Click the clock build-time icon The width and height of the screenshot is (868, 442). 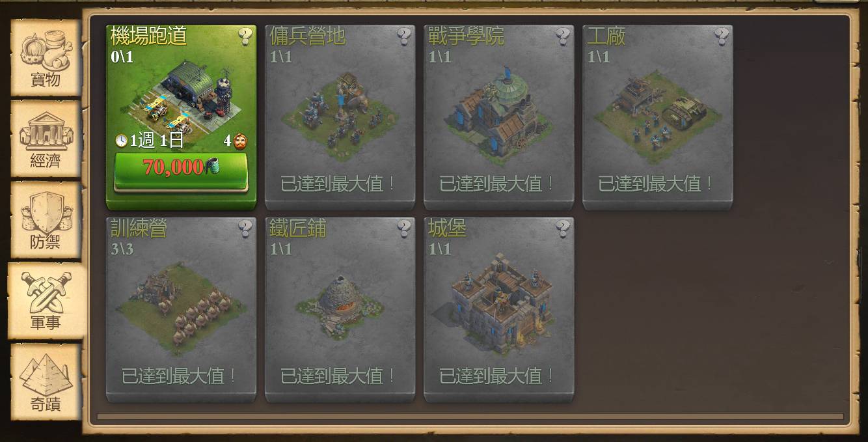[122, 141]
